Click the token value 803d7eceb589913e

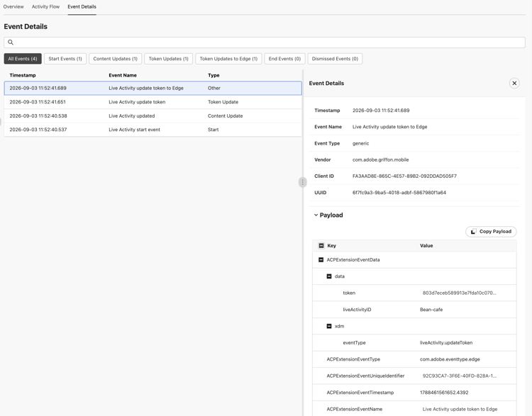click(x=459, y=293)
